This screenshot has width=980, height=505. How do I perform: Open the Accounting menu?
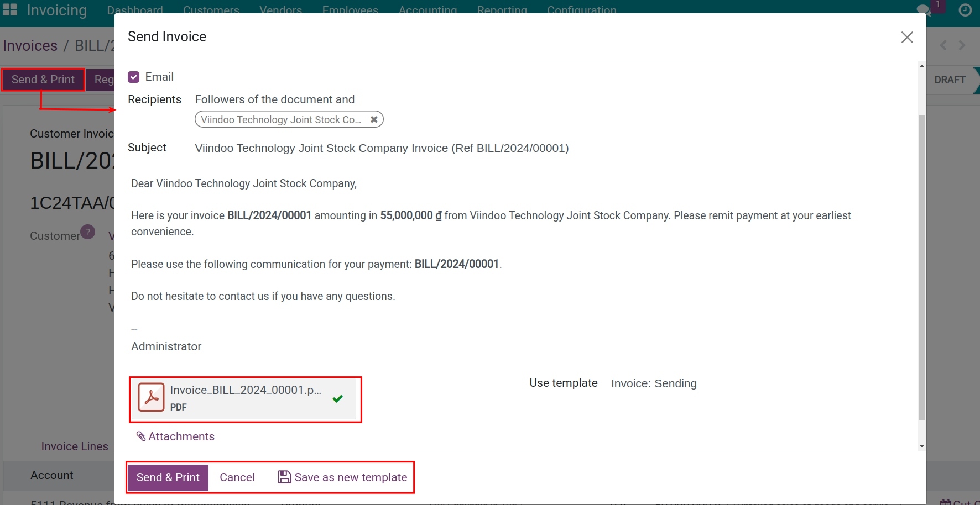(x=427, y=10)
